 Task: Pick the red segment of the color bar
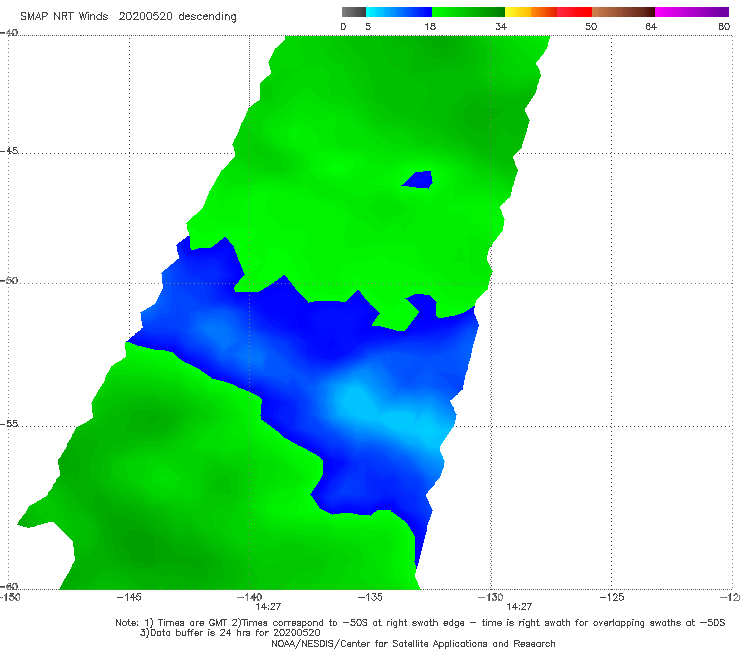click(x=574, y=12)
